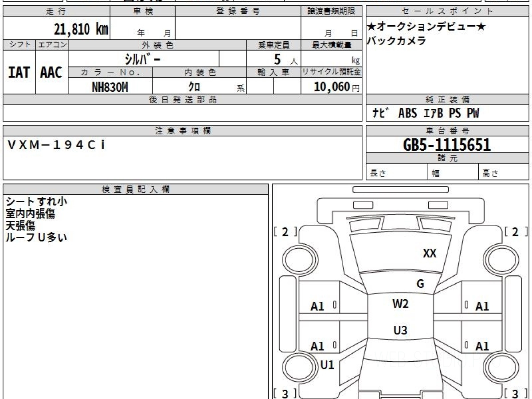532x399 pixels.
Task: Select the AAC air conditioner cell
Action: 51,73
